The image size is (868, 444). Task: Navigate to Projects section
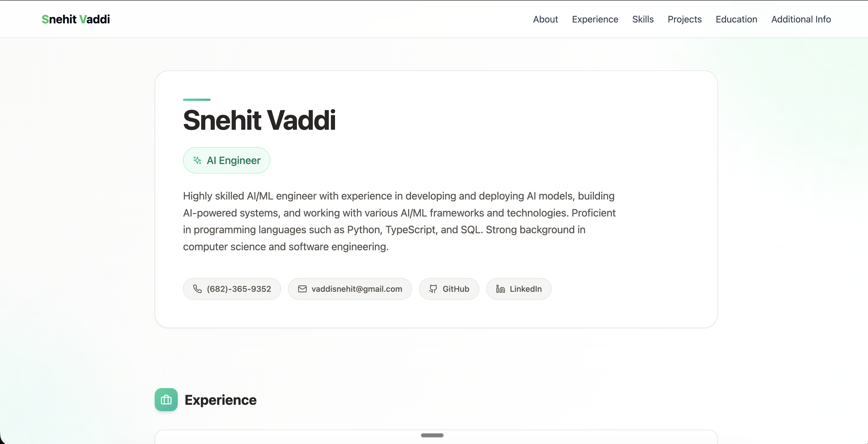(x=684, y=19)
